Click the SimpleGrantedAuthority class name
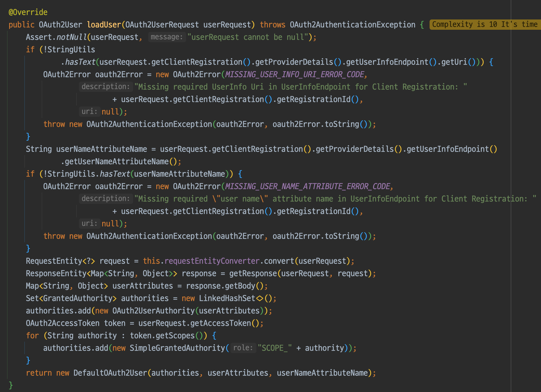The height and width of the screenshot is (392, 541). pyautogui.click(x=177, y=348)
